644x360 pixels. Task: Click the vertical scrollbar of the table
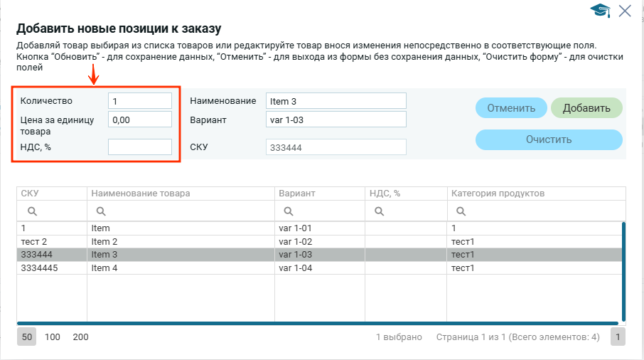tap(623, 270)
